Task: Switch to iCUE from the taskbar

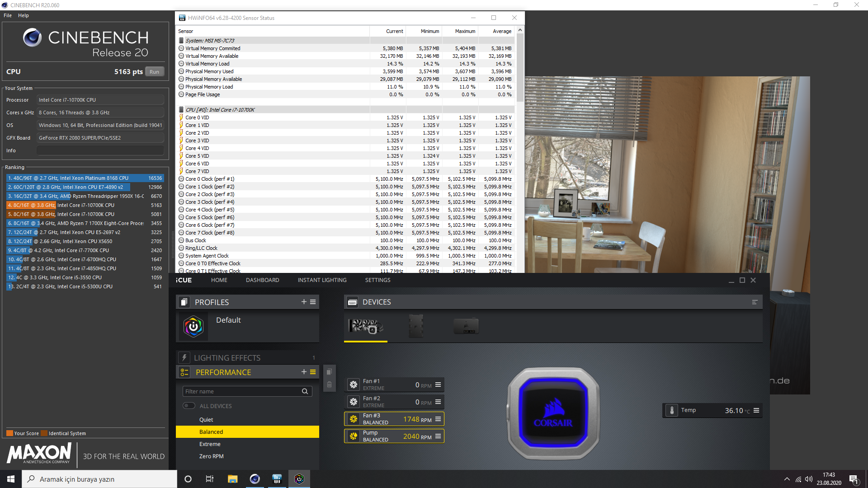Action: click(x=299, y=479)
